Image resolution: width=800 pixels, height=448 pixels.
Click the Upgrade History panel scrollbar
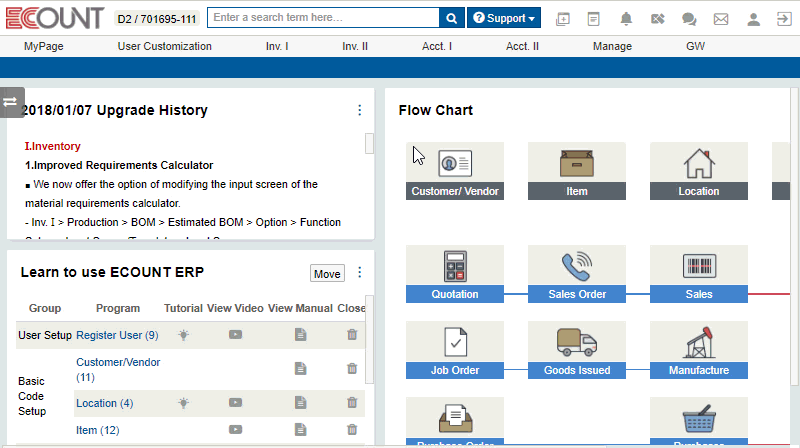[369, 143]
